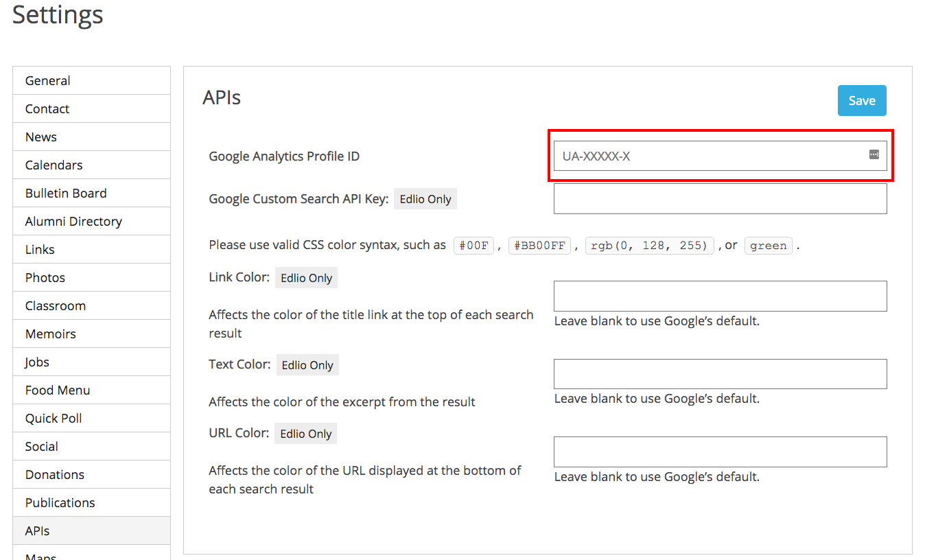This screenshot has height=560, width=925.
Task: Go to Food Menu settings
Action: pos(91,390)
